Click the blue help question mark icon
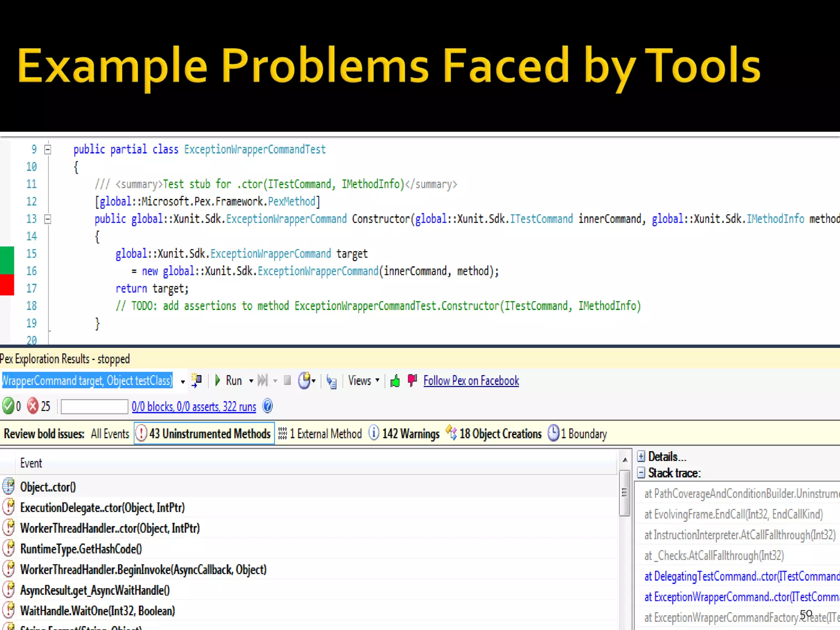The height and width of the screenshot is (630, 840). click(x=267, y=406)
